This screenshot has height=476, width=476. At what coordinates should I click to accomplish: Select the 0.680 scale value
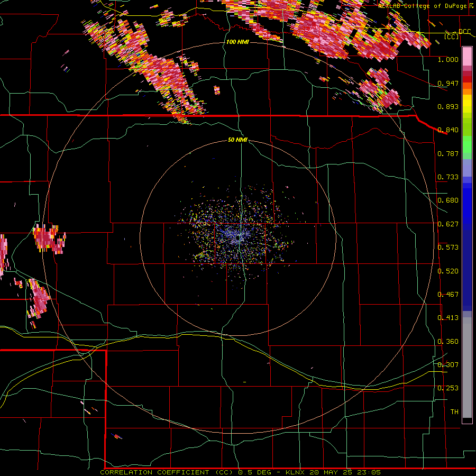pyautogui.click(x=448, y=200)
